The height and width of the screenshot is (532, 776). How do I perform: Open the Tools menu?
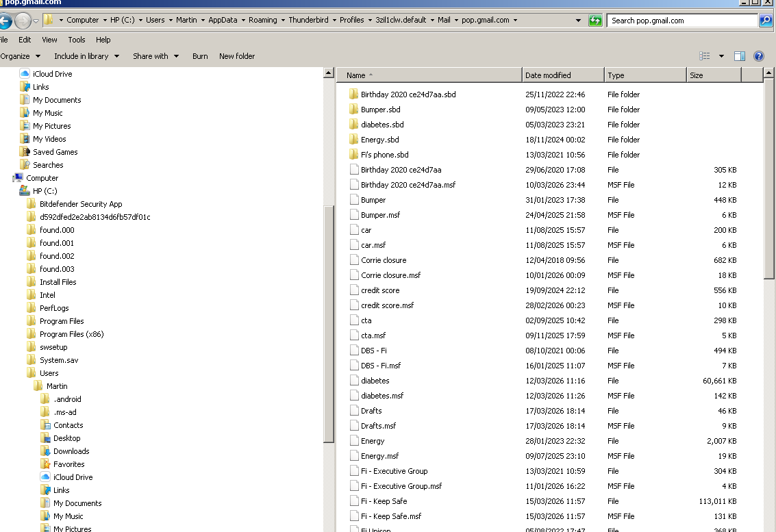77,40
